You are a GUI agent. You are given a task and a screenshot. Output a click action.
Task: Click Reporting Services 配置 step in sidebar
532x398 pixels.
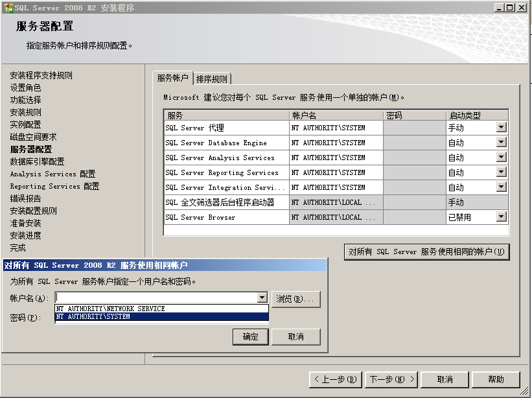coord(54,186)
